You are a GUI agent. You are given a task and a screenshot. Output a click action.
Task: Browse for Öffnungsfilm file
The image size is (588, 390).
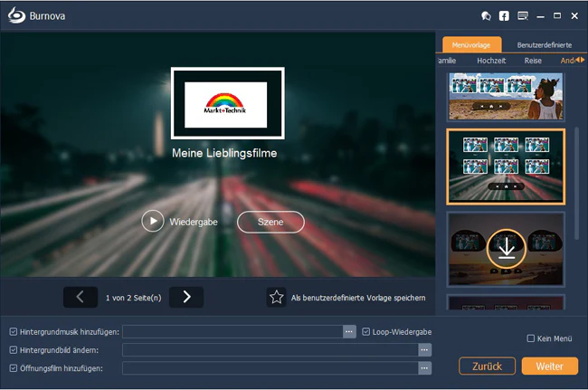click(x=424, y=368)
